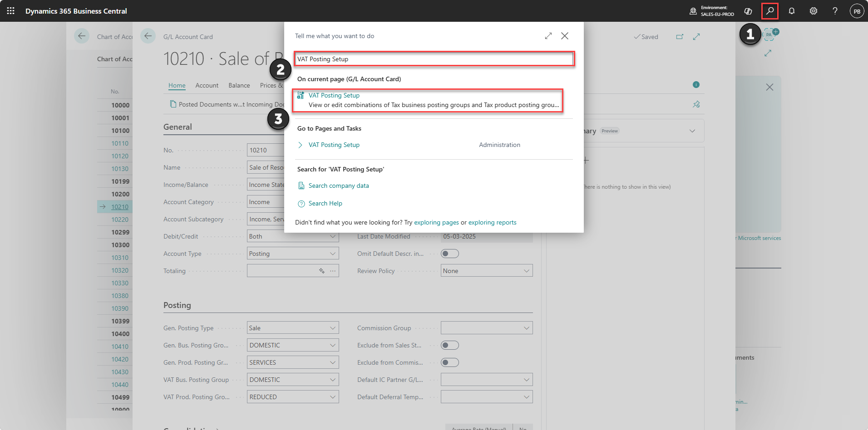Open Default Deferral Template dropdown
This screenshot has width=868, height=430.
point(526,397)
